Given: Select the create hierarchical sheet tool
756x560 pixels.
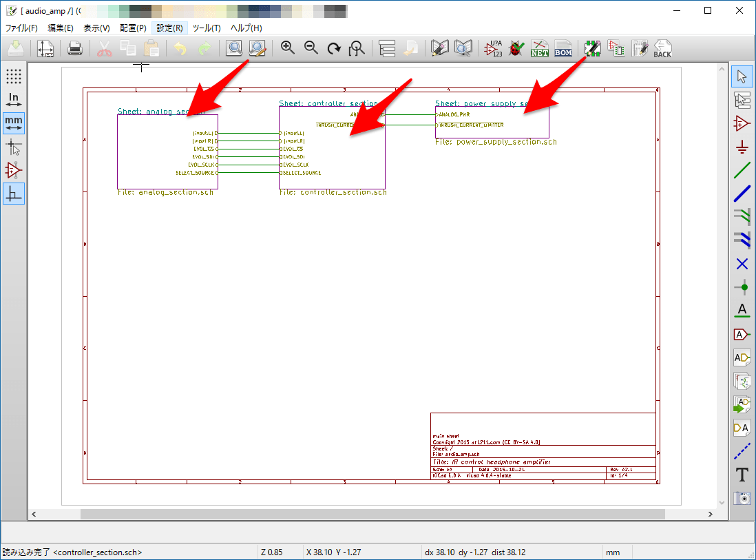Looking at the screenshot, I should tap(742, 381).
